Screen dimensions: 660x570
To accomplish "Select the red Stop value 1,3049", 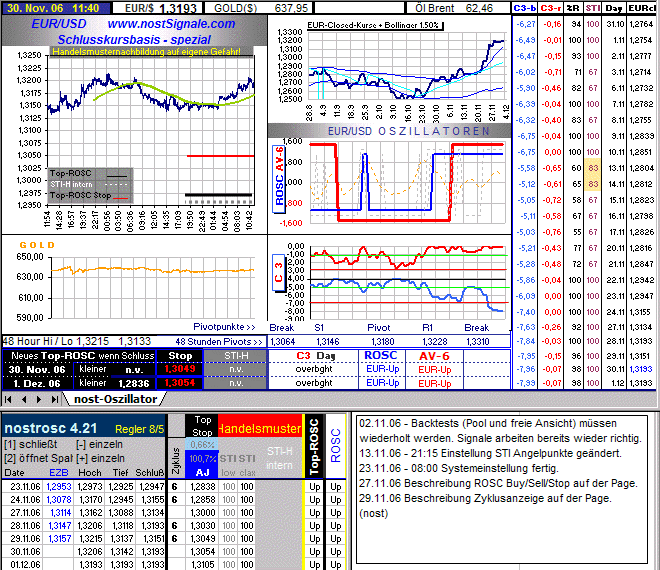I will 180,369.
